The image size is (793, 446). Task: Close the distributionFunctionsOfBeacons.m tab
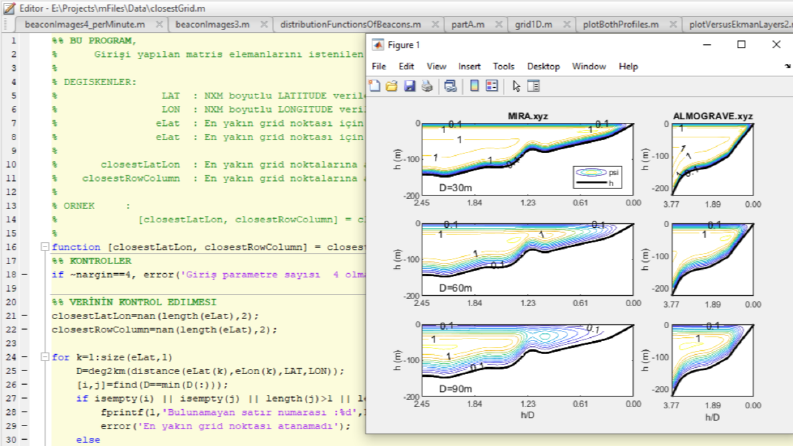(435, 24)
